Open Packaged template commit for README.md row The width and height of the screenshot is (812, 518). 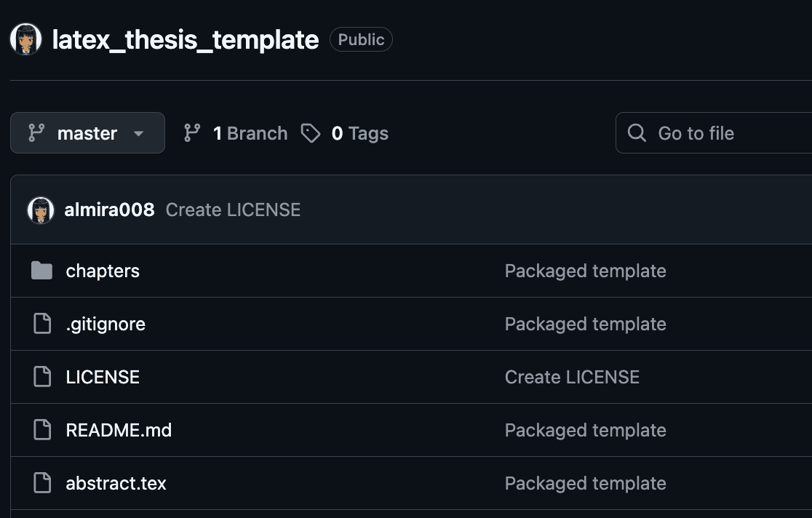point(586,431)
